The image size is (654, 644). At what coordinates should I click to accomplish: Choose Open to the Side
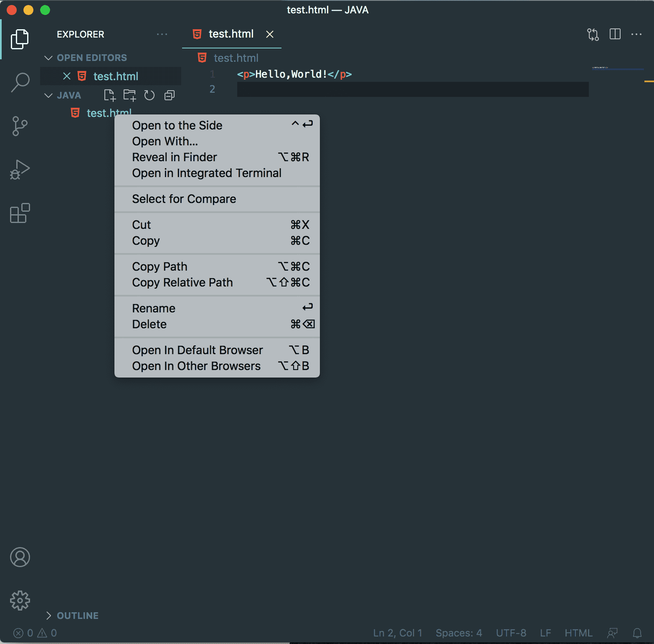[x=217, y=125]
